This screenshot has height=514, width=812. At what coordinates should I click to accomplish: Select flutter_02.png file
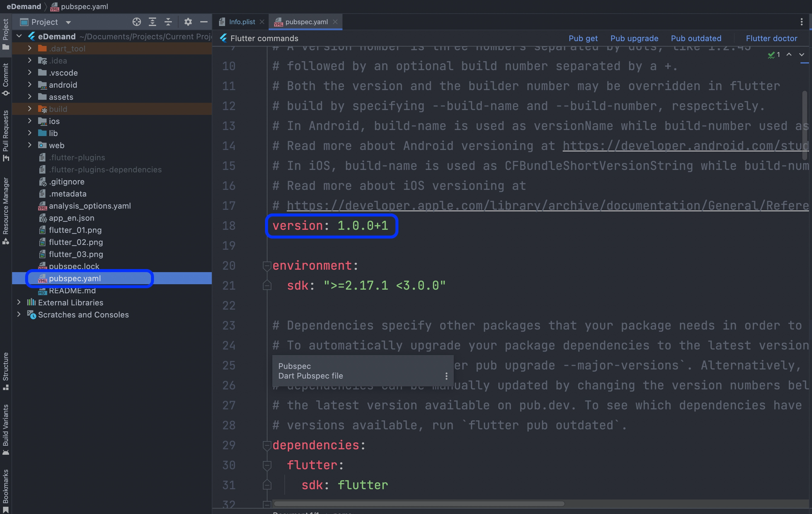pyautogui.click(x=76, y=242)
